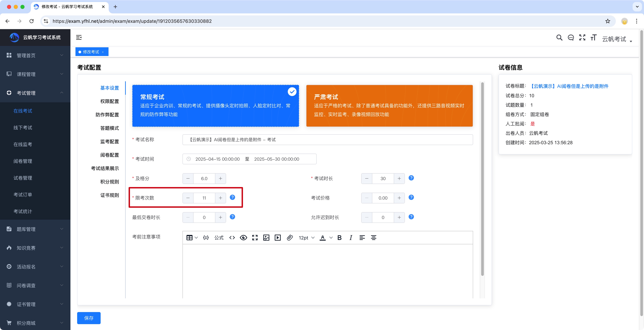This screenshot has height=330, width=644.
Task: Toggle bold formatting
Action: coord(339,238)
